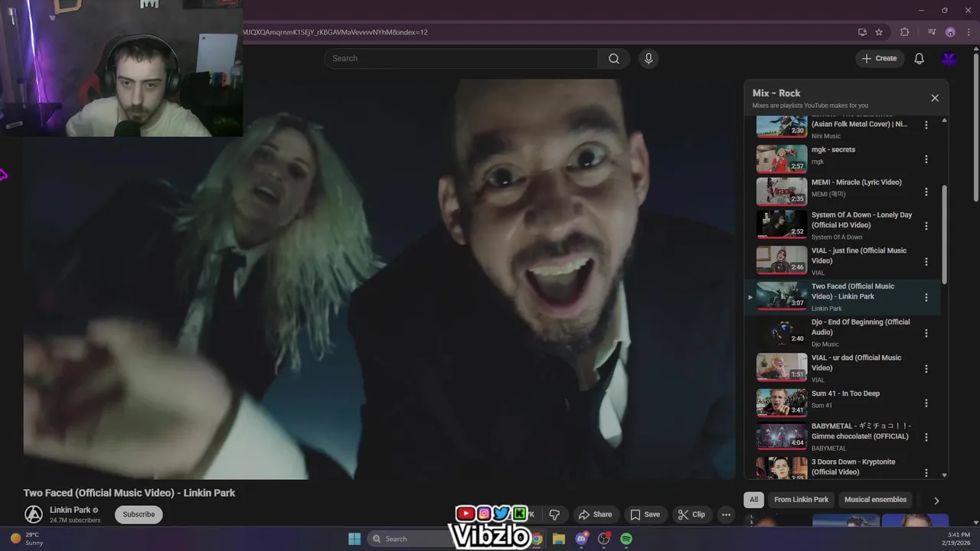Click into the YouTube search field
Image resolution: width=980 pixels, height=551 pixels.
point(462,58)
